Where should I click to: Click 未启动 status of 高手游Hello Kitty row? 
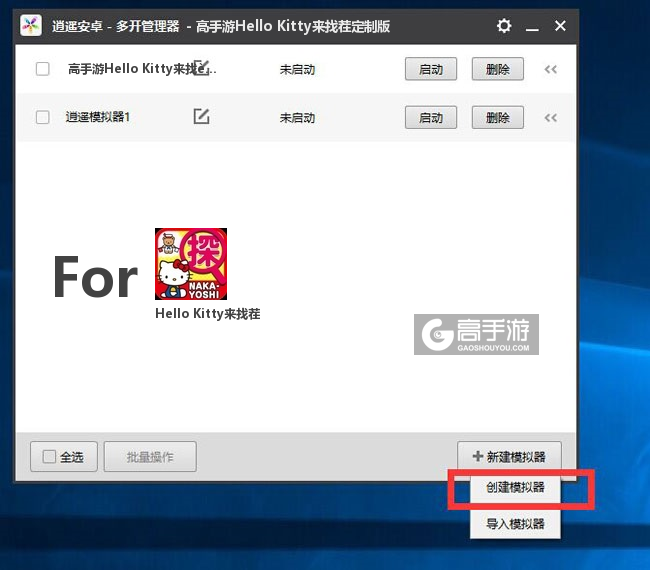click(297, 70)
